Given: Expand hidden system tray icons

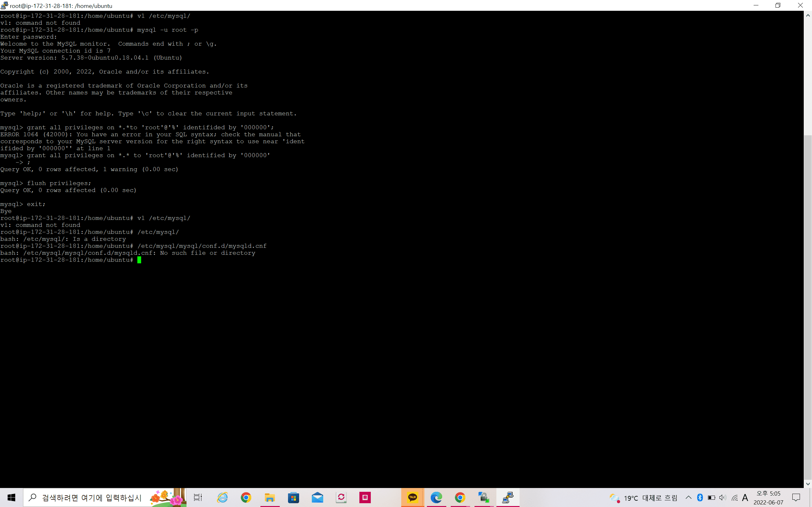Looking at the screenshot, I should [689, 497].
